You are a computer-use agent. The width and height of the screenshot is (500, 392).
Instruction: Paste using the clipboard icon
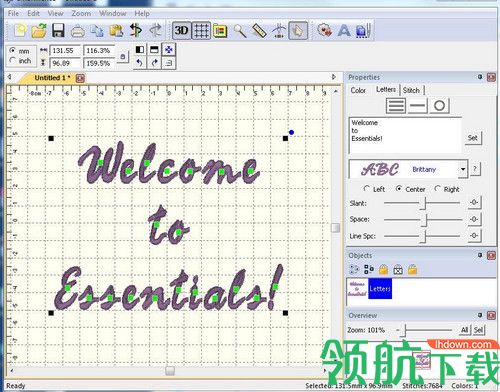coord(116,31)
